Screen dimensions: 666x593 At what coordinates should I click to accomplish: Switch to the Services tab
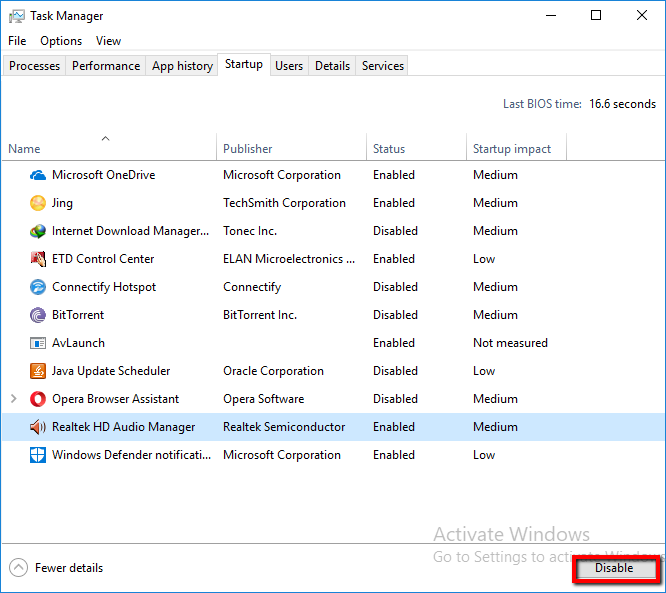[383, 66]
